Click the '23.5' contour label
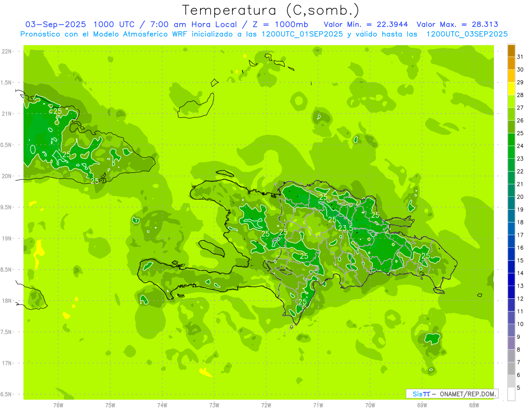Screen dimensions: 532x411 coord(345,228)
